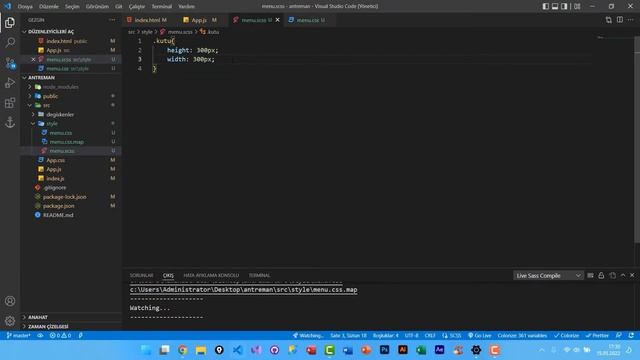Open the Accounts menu icon

[10, 301]
